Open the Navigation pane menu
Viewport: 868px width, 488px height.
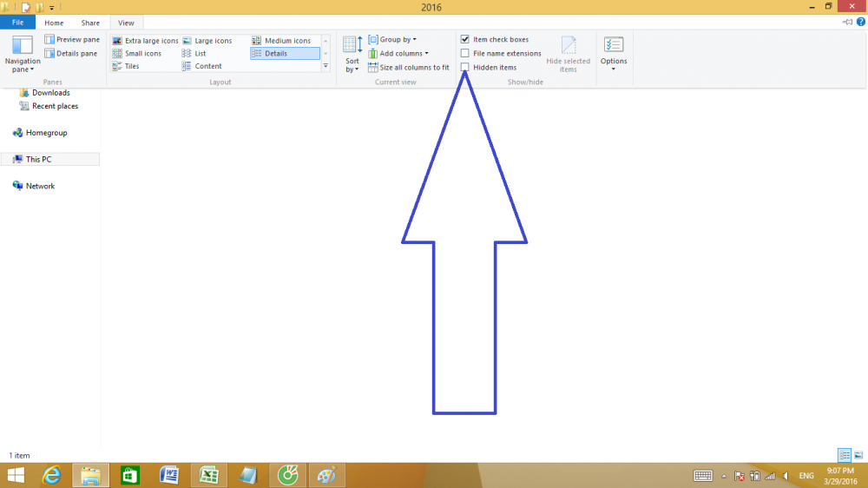tap(23, 55)
